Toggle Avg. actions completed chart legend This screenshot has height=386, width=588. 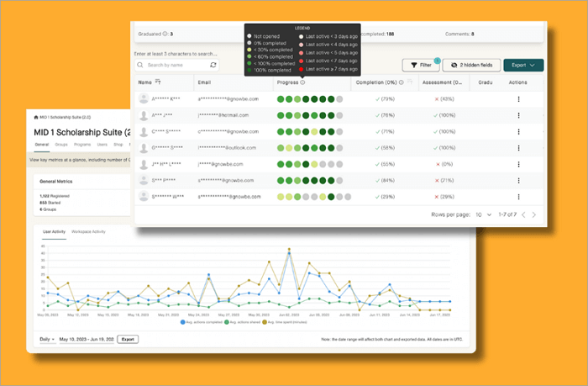pos(202,322)
